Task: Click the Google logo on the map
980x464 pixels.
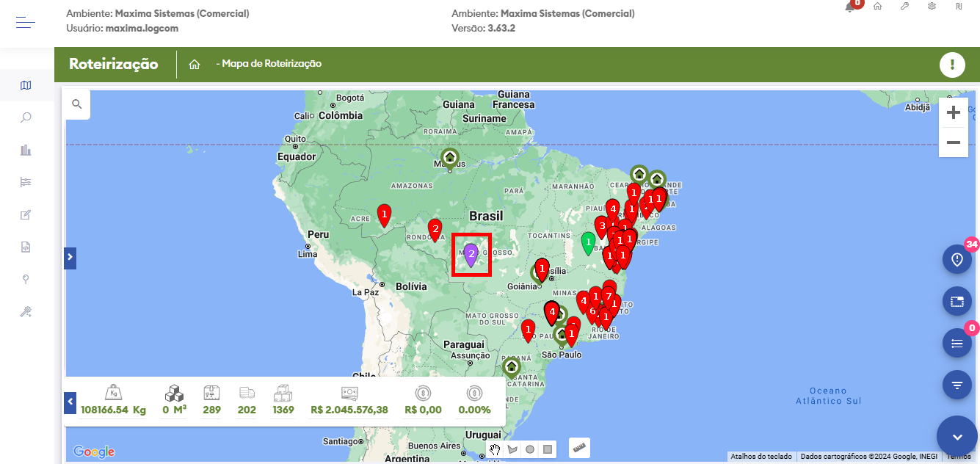Action: (94, 452)
